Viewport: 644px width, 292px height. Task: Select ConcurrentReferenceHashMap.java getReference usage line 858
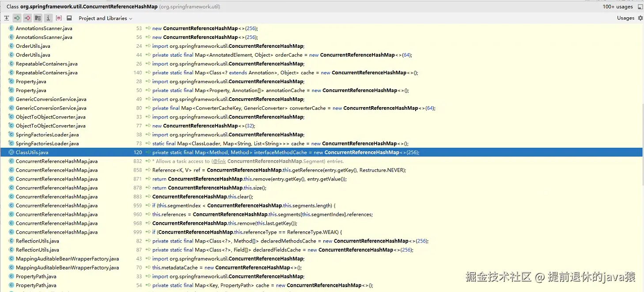[x=322, y=170]
